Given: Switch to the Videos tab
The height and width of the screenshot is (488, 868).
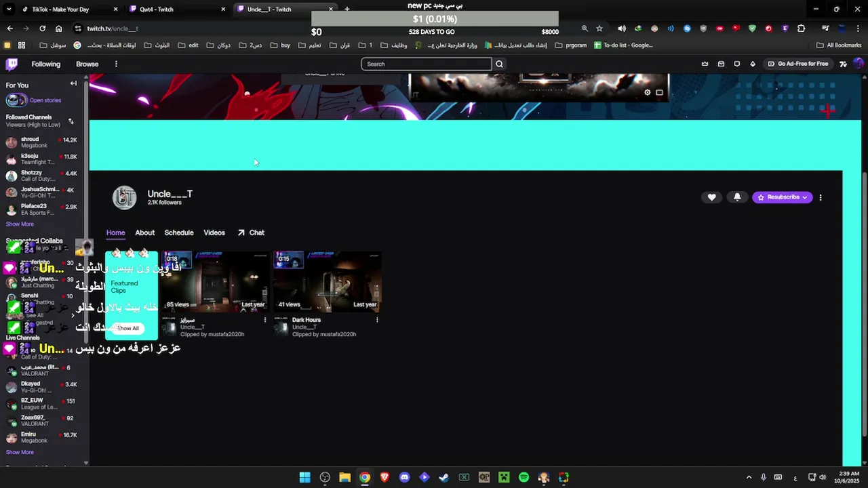Looking at the screenshot, I should point(214,232).
